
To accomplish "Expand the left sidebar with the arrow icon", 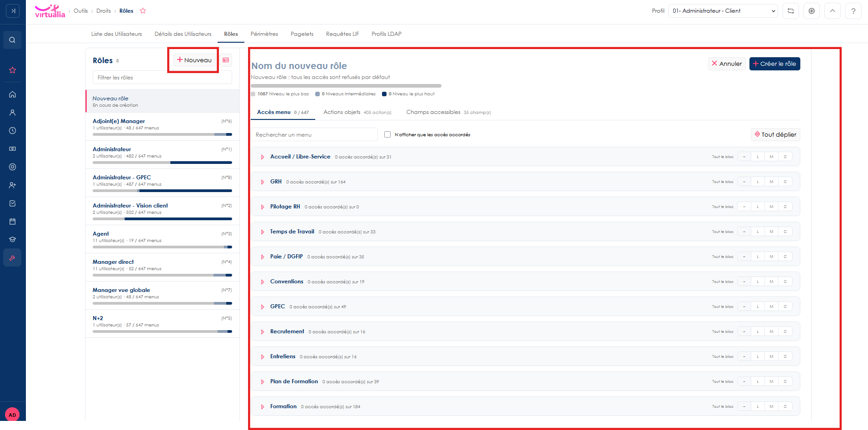I will 13,11.
